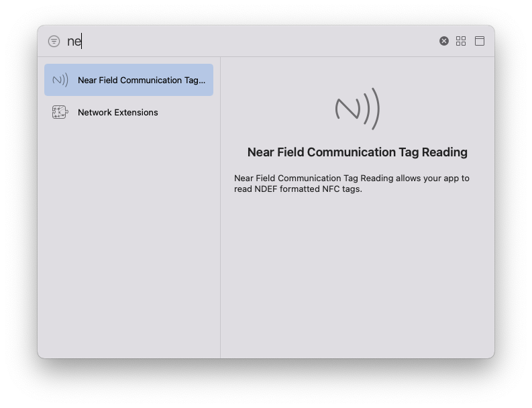
Task: Toggle the detail panel view icon
Action: [x=480, y=41]
